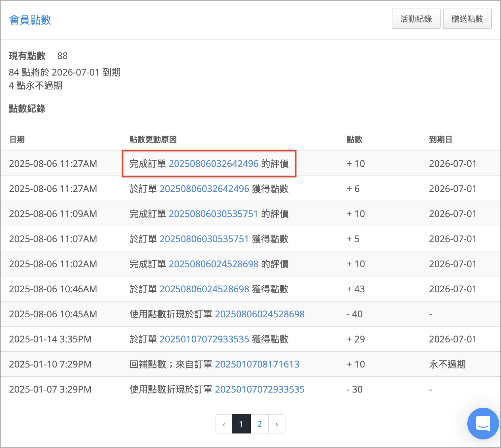This screenshot has width=501, height=448.
Task: Open order 20250806024528698 in the -40 row
Action: click(260, 314)
